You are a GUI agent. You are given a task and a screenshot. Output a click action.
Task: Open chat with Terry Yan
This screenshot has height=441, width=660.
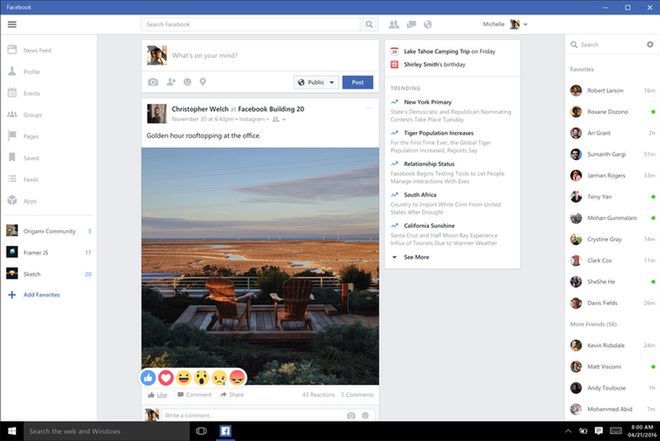[x=612, y=197]
